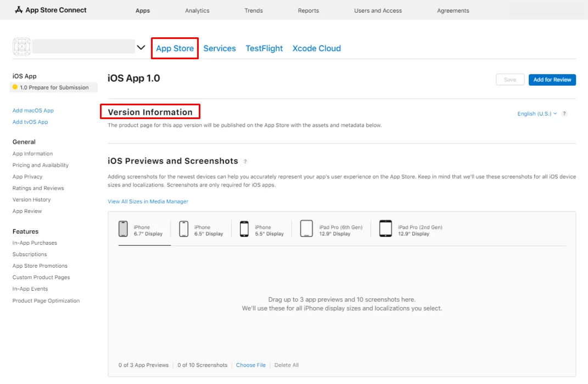The width and height of the screenshot is (588, 384).
Task: Click the App Store Connect logo icon
Action: tap(18, 10)
